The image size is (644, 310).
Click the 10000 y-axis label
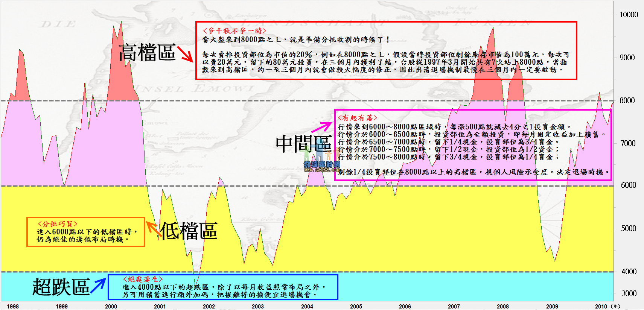coord(629,15)
